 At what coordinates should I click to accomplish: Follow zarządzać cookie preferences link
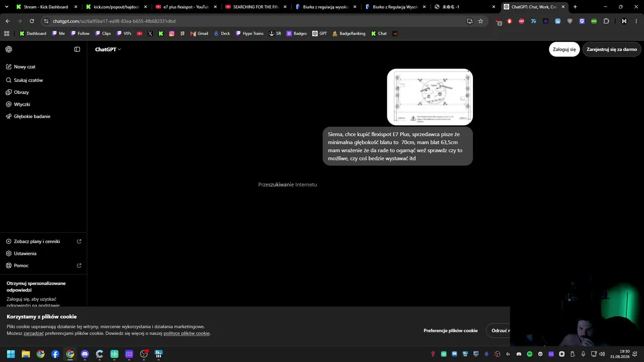pos(34,333)
